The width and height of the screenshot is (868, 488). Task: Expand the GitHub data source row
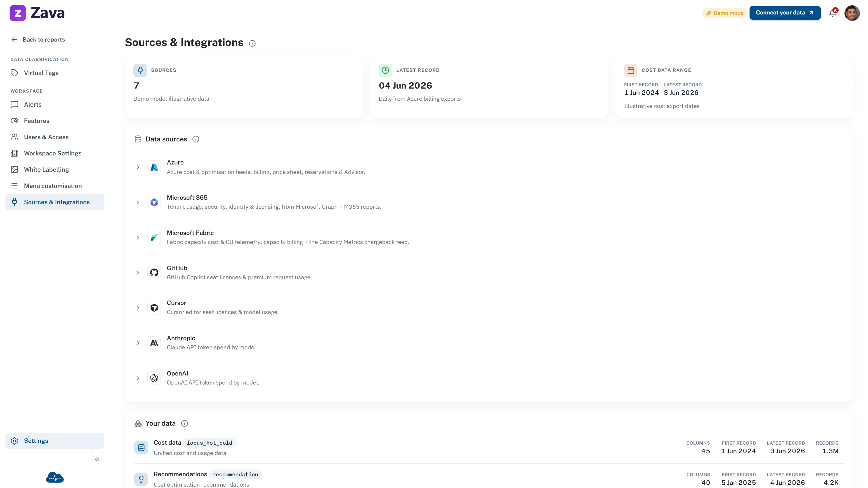click(x=138, y=272)
